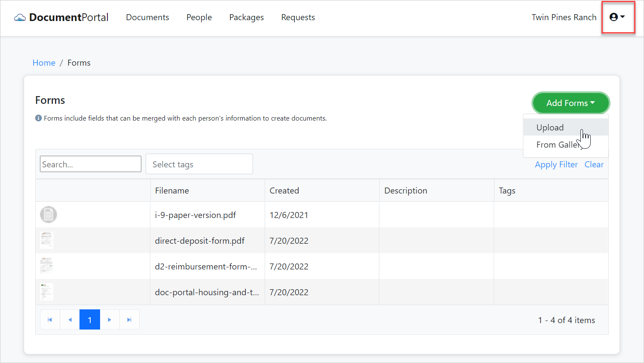Expand the Select tags dropdown
This screenshot has width=644, height=363.
pyautogui.click(x=199, y=164)
